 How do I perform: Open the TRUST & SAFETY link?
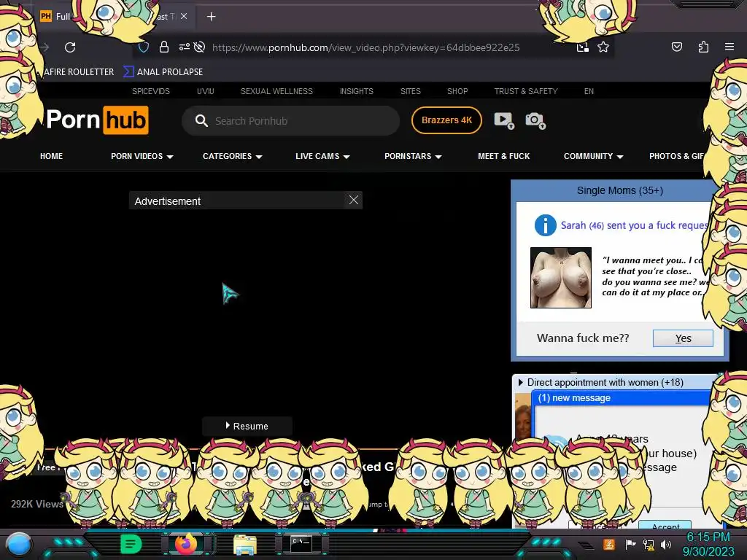coord(526,91)
